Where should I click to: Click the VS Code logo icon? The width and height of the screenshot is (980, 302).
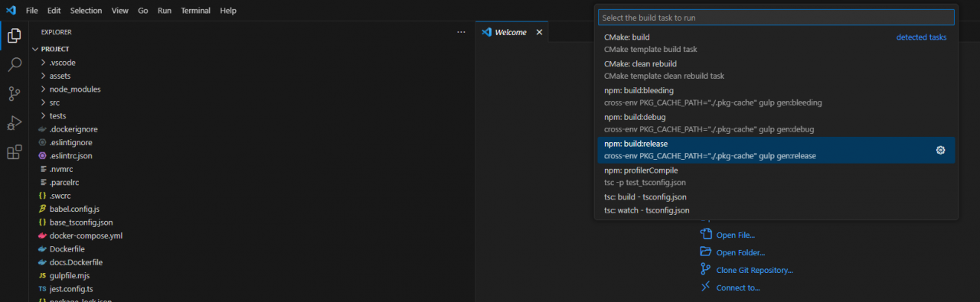coord(11,11)
